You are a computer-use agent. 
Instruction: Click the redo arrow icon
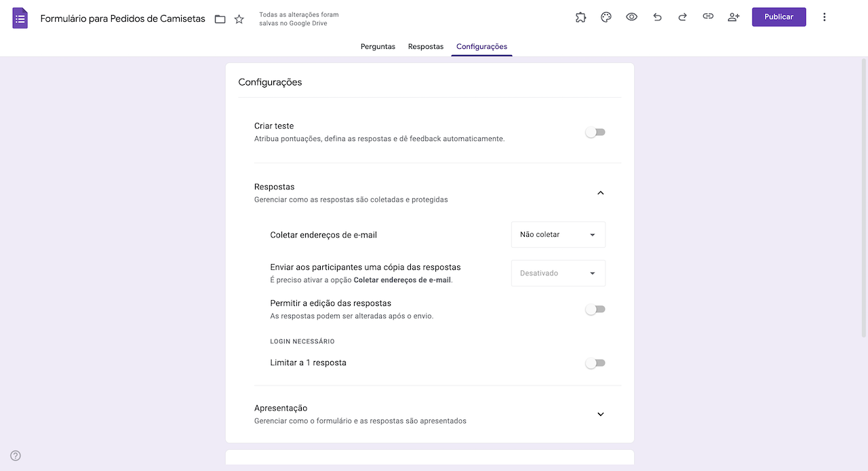pyautogui.click(x=682, y=16)
